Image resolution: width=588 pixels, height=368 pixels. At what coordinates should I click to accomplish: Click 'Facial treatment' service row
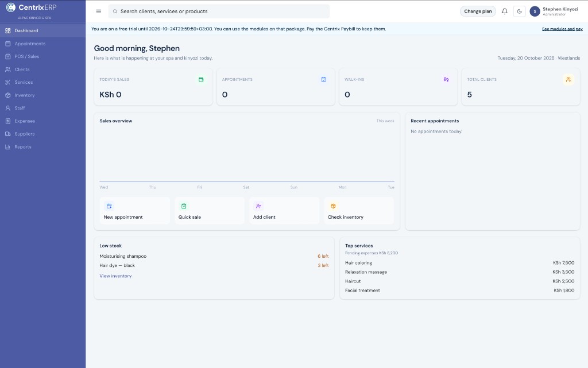(459, 290)
